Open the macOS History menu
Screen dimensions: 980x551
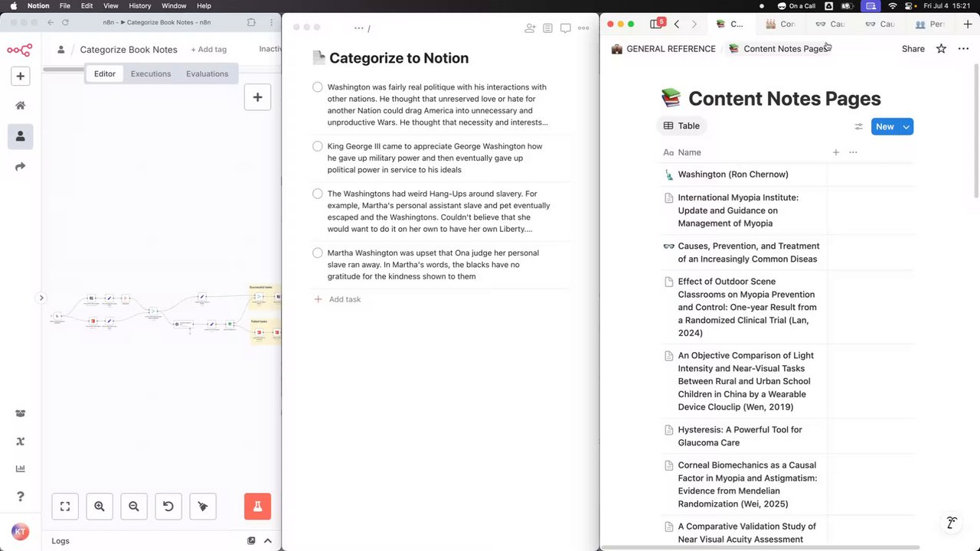click(x=140, y=5)
